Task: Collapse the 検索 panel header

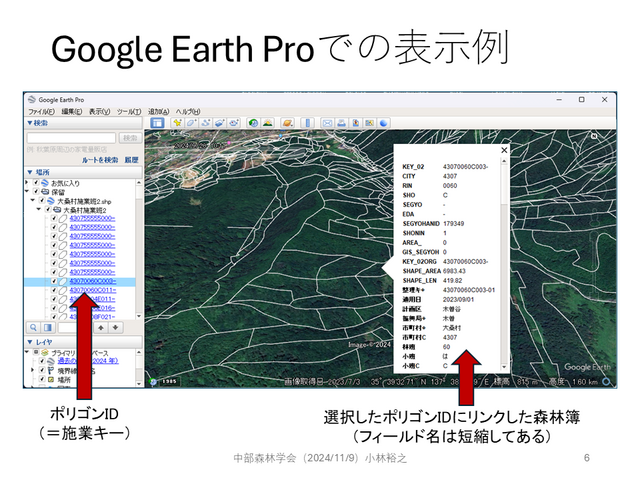Action: 84,123
